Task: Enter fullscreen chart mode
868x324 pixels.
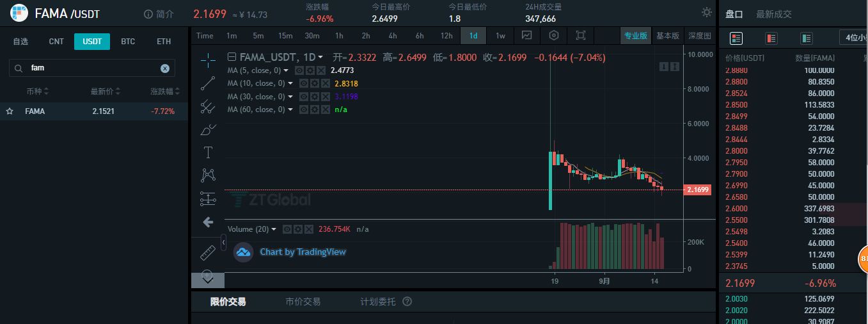Action: click(x=581, y=36)
